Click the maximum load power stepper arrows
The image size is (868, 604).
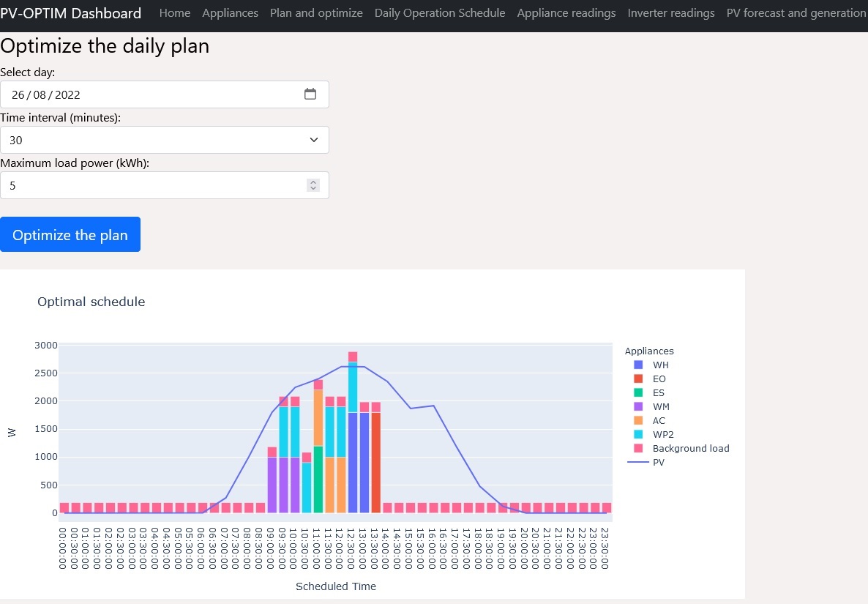pyautogui.click(x=313, y=185)
